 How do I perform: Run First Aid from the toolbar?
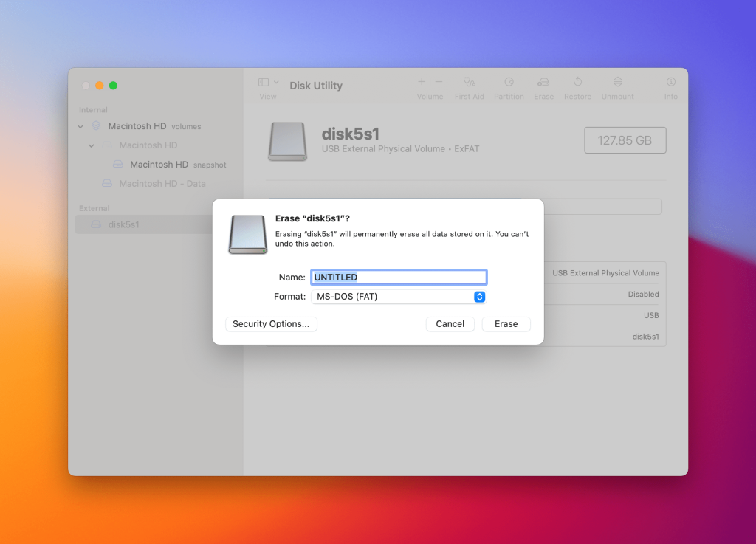point(469,82)
